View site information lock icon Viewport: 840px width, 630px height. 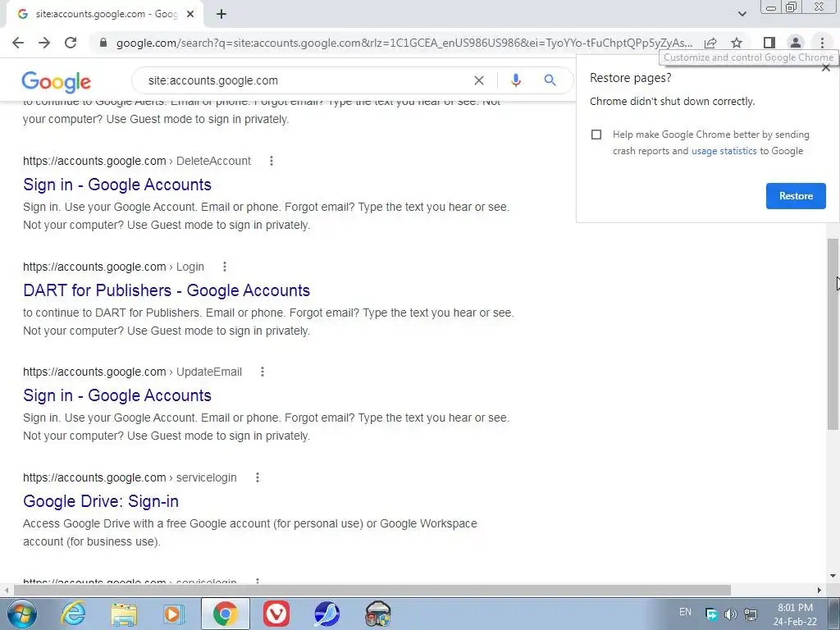click(103, 43)
